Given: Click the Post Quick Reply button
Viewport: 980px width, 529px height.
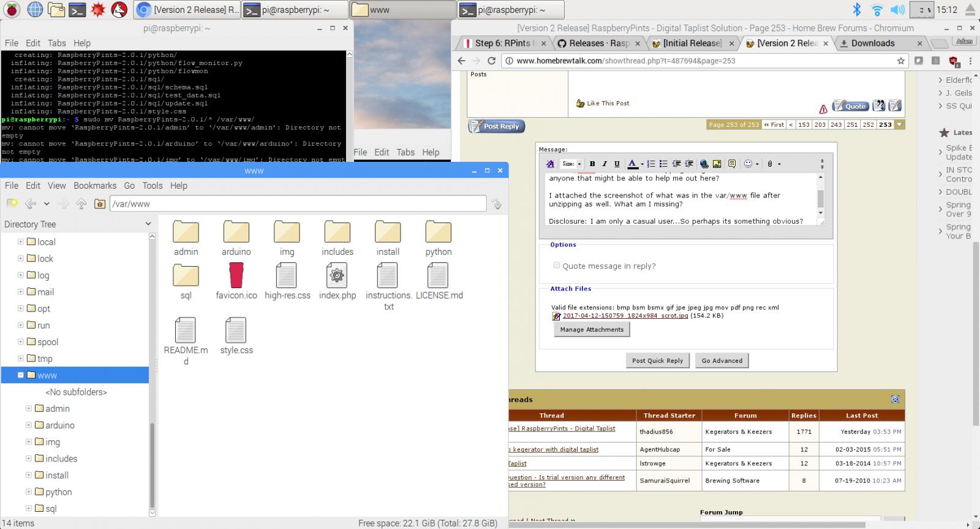Looking at the screenshot, I should pyautogui.click(x=657, y=360).
